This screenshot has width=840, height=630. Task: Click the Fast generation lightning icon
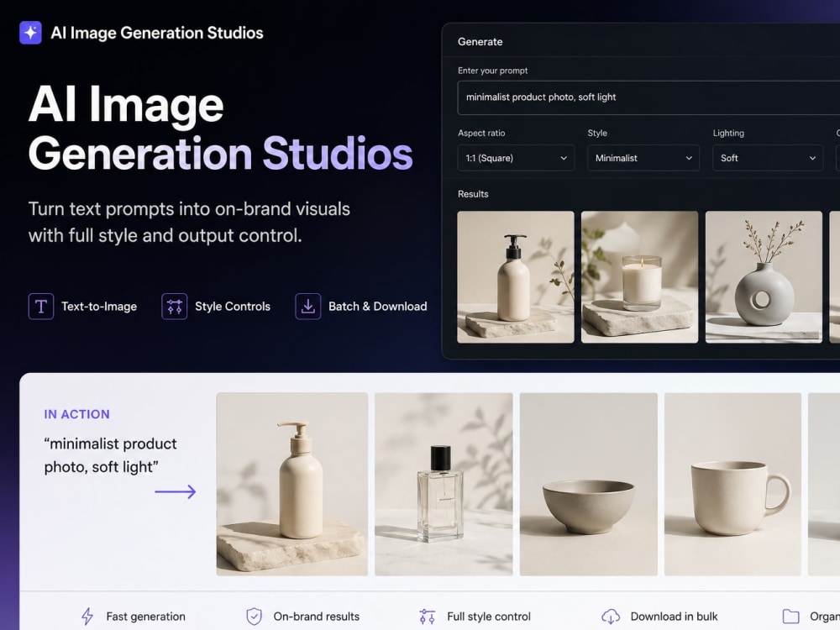click(87, 617)
